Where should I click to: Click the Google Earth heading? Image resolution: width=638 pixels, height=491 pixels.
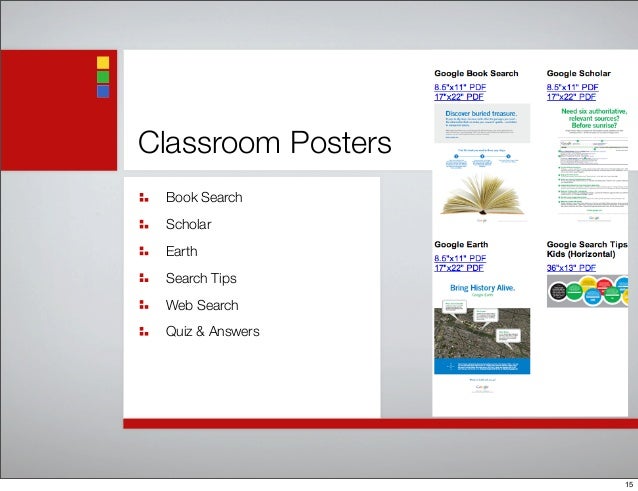pos(461,244)
